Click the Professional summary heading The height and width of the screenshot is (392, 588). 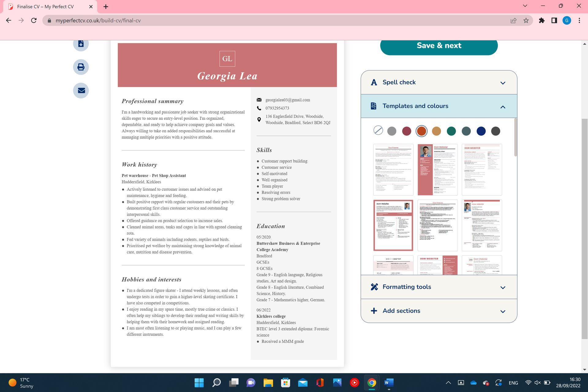[x=153, y=101]
